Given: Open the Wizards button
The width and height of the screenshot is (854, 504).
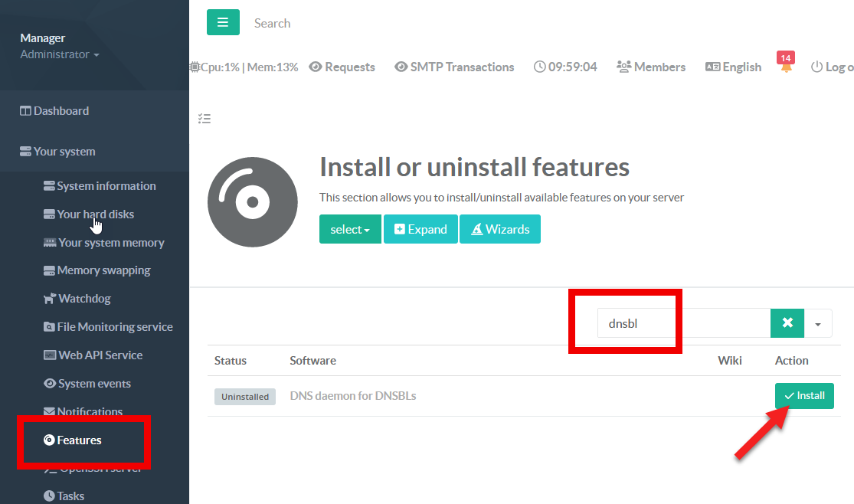Looking at the screenshot, I should coord(500,230).
